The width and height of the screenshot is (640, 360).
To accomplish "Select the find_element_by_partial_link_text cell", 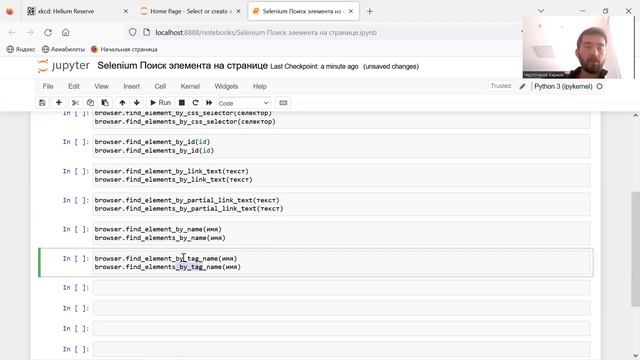I will 341,204.
